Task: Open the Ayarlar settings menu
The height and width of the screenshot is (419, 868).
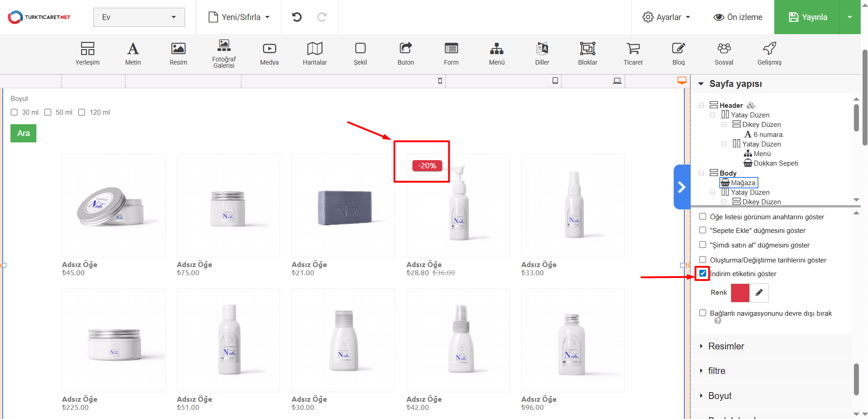Action: (x=666, y=17)
